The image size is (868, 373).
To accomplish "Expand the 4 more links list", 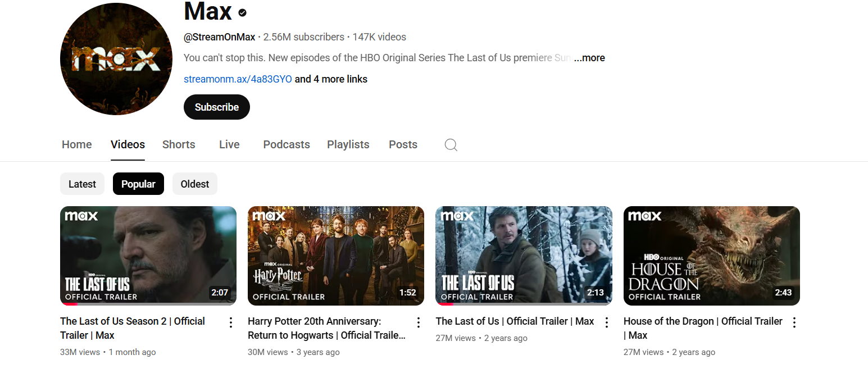I will 330,79.
